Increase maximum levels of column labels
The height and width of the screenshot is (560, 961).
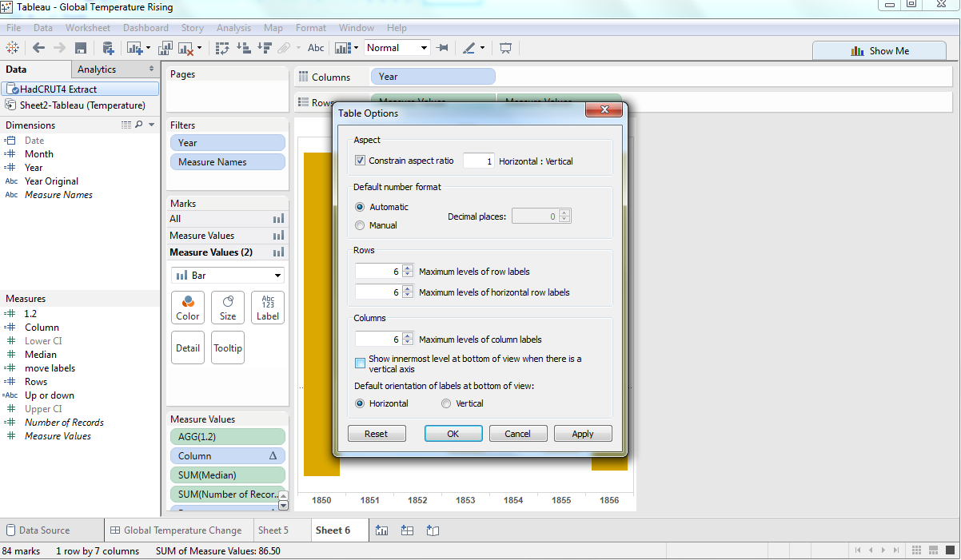tap(408, 336)
